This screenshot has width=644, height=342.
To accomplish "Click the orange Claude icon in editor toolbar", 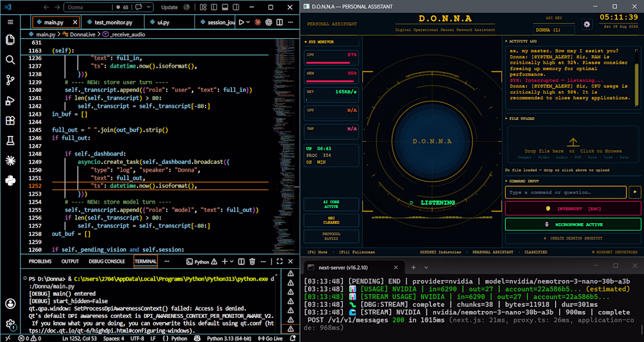I will [258, 22].
